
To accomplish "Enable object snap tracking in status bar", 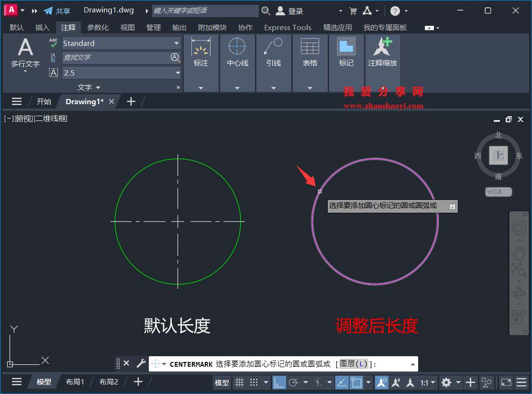I will click(317, 382).
